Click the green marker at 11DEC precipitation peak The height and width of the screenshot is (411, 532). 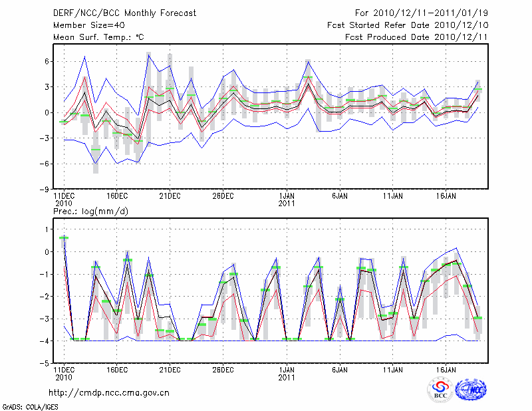click(64, 237)
